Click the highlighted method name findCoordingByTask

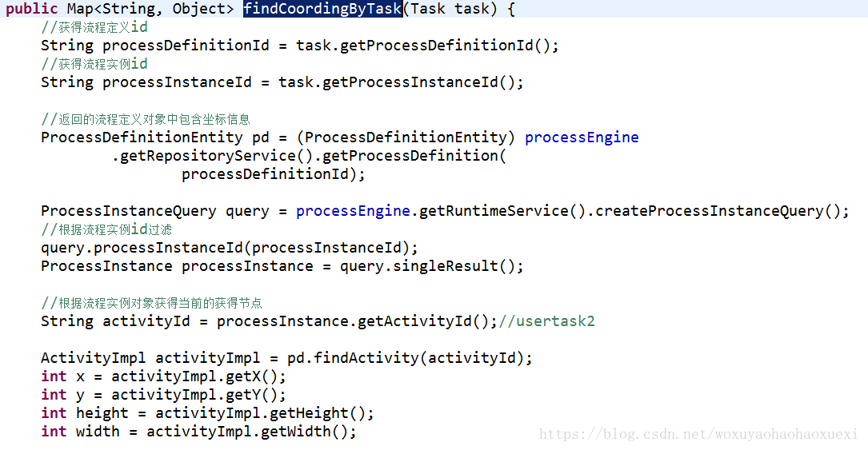[x=322, y=9]
